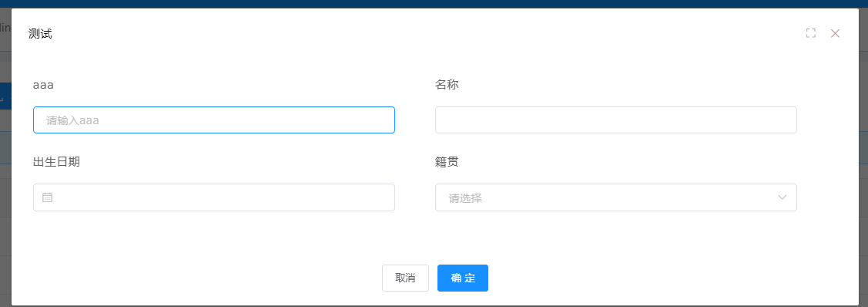
Task: Confirm with the 确定 button
Action: pyautogui.click(x=463, y=278)
